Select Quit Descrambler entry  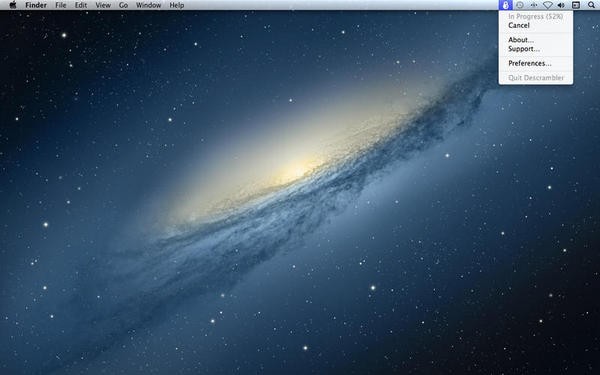point(536,78)
